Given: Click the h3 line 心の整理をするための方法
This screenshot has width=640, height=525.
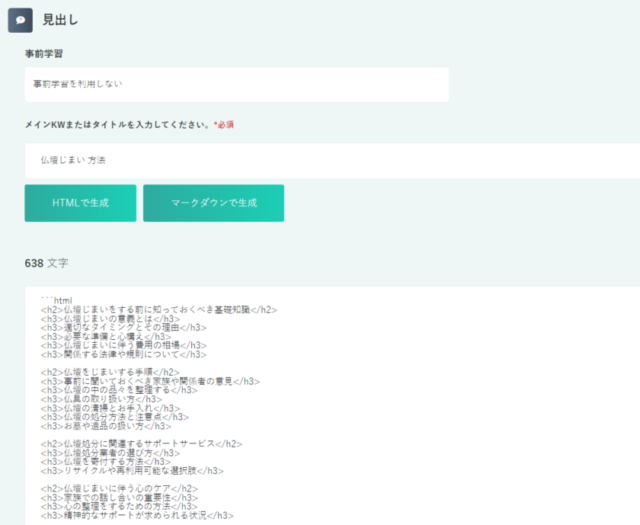Looking at the screenshot, I should (x=119, y=507).
